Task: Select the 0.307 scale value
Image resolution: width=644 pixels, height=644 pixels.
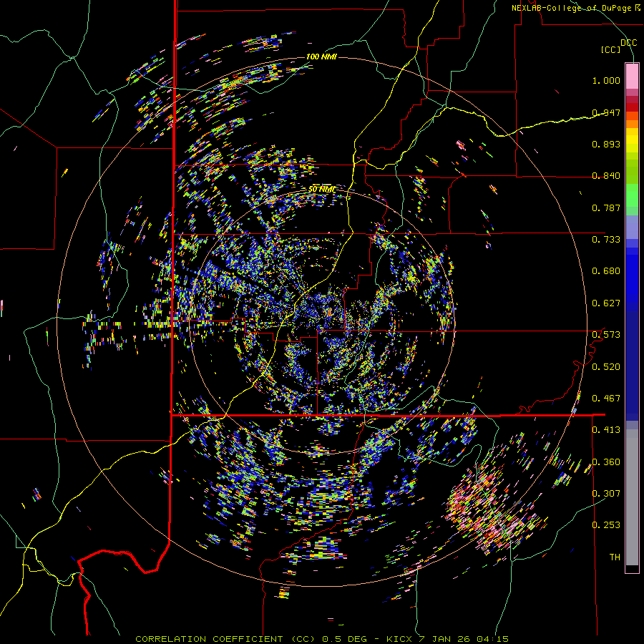Action: (606, 494)
